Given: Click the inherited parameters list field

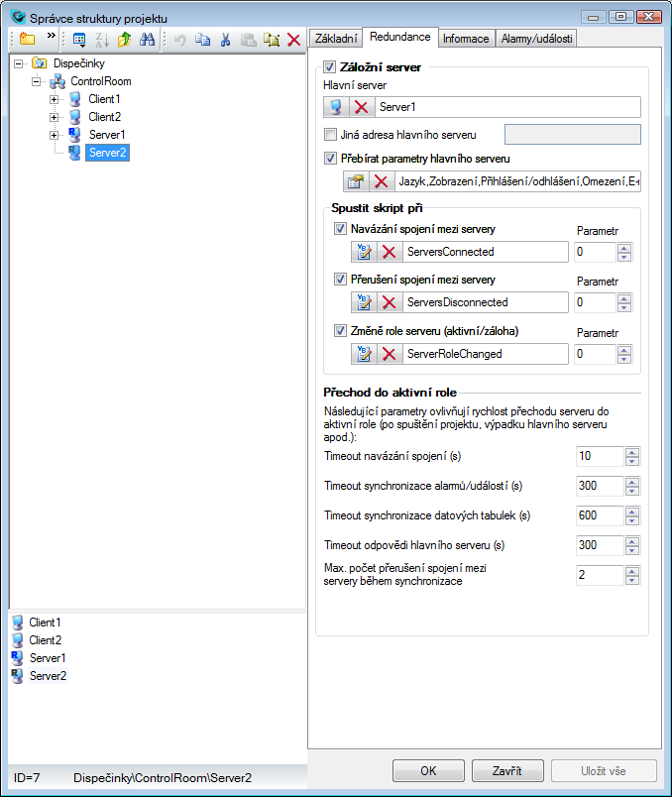Looking at the screenshot, I should coord(517,181).
